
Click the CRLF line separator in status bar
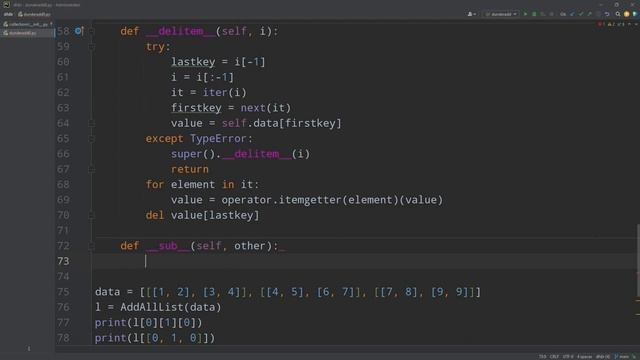(x=554, y=357)
